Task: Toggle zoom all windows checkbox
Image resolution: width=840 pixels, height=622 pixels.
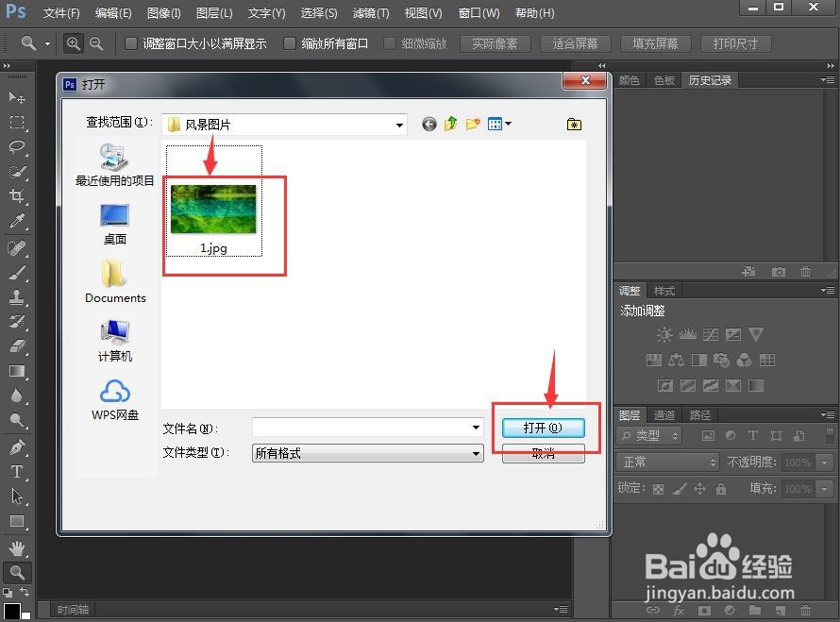Action: click(290, 43)
